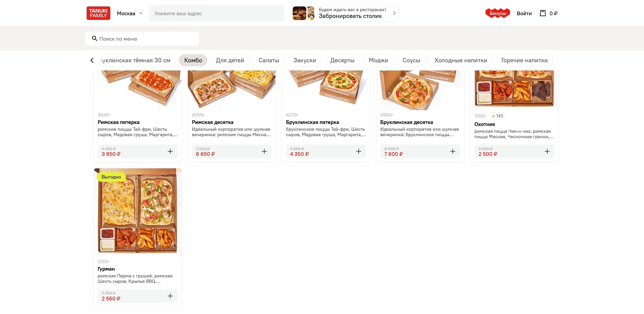
Task: Add Гурман combo with plus icon
Action: (x=170, y=296)
